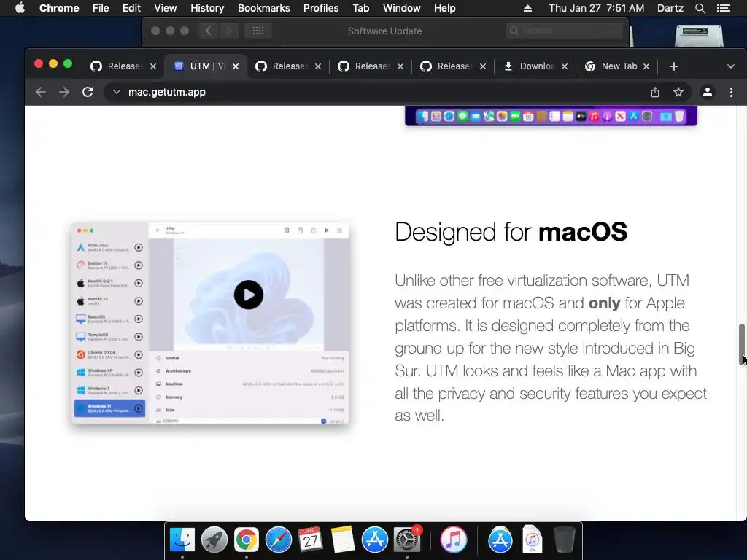This screenshot has height=560, width=747.
Task: Open Notes from the Dock
Action: (x=343, y=540)
